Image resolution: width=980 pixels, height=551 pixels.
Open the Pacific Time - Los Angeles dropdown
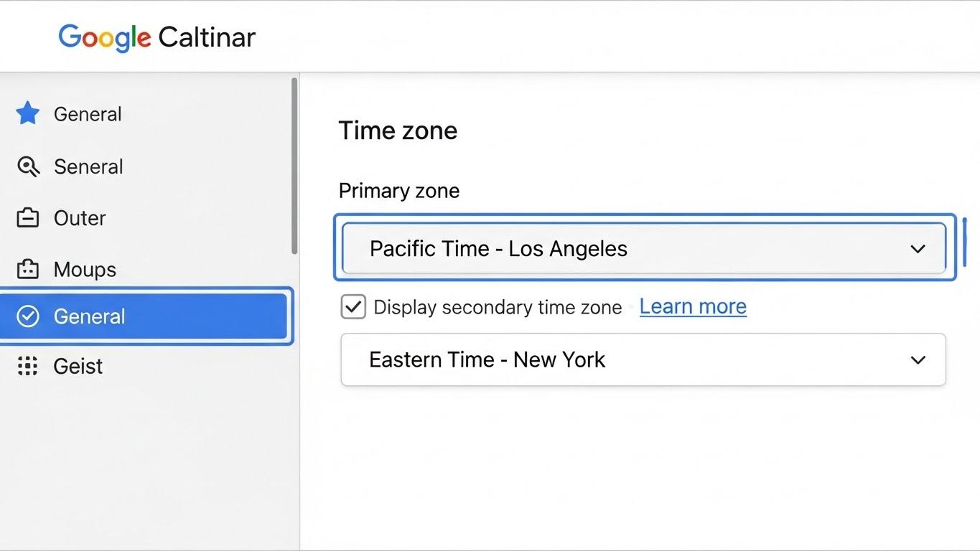[643, 248]
